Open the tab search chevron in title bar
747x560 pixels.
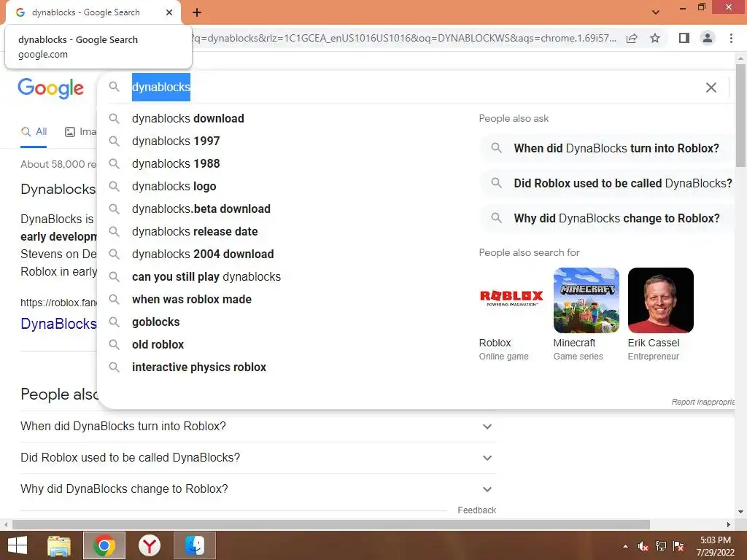click(x=656, y=12)
